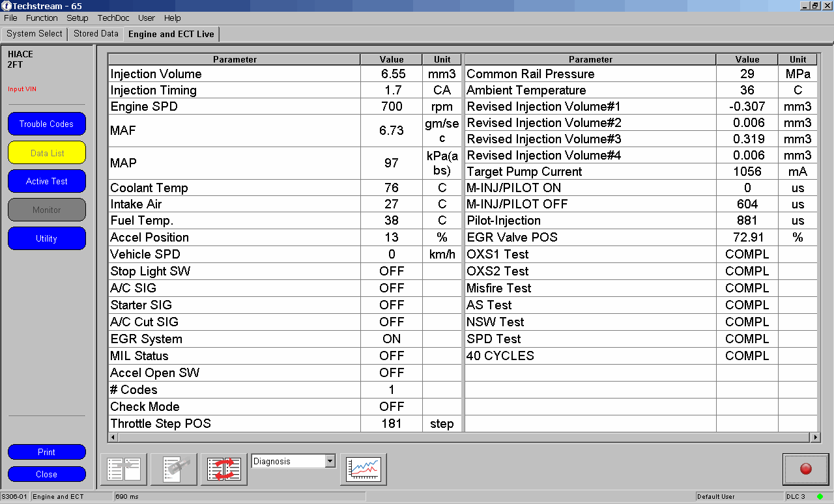Switch to the Stored Data tab

click(96, 34)
